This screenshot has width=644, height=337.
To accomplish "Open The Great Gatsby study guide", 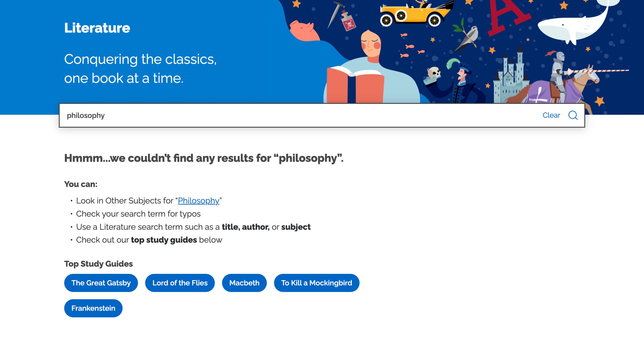I will click(101, 283).
